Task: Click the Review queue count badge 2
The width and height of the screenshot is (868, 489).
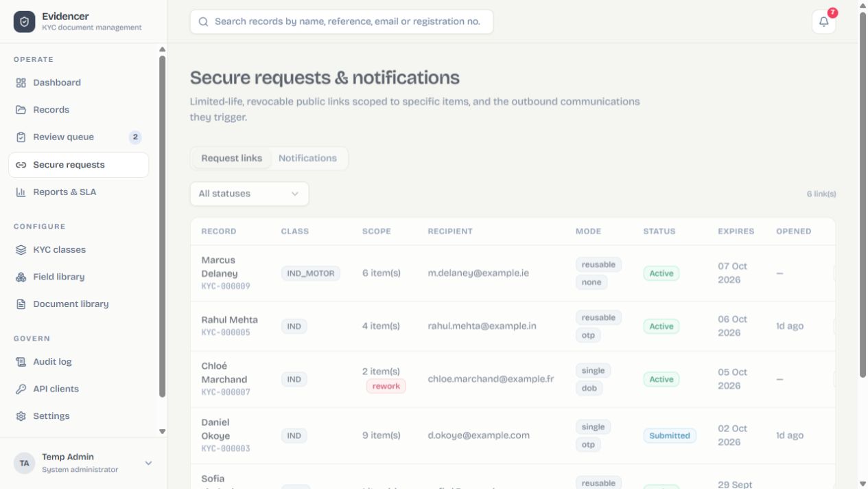Action: coord(135,137)
